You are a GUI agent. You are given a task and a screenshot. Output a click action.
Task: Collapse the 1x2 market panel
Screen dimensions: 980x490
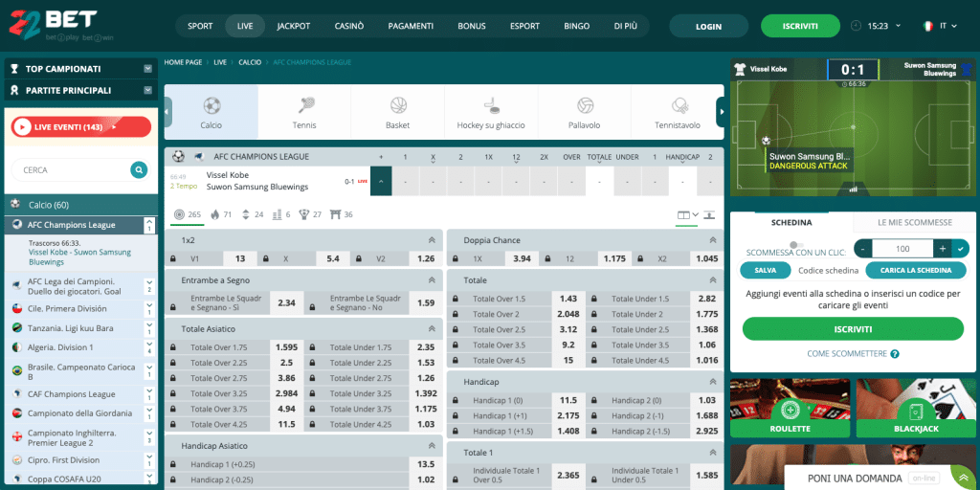click(x=432, y=240)
